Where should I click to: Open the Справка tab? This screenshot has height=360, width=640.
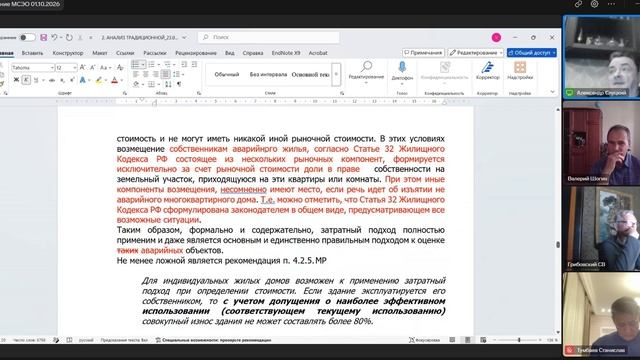253,53
